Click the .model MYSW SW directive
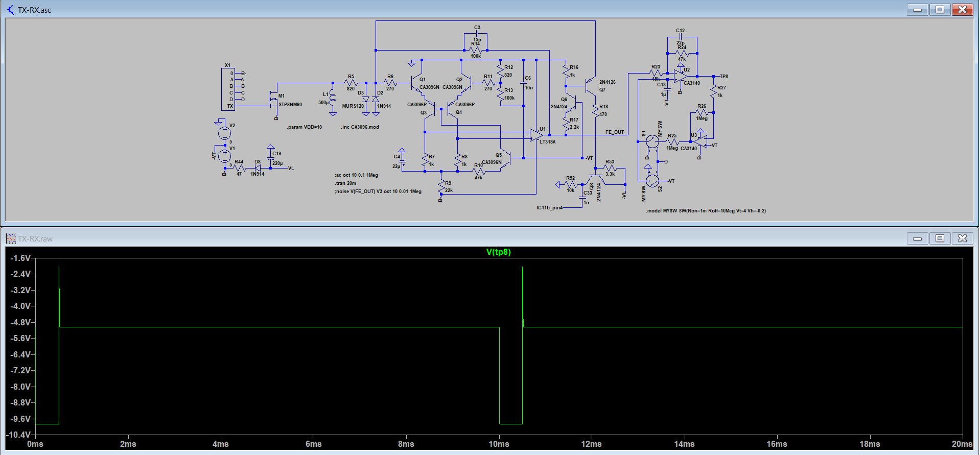This screenshot has width=980, height=455. click(706, 211)
